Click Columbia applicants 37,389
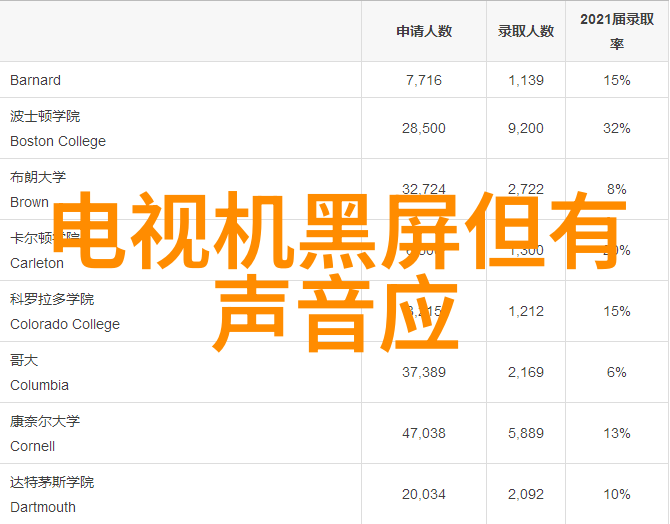This screenshot has height=524, width=670. [424, 372]
